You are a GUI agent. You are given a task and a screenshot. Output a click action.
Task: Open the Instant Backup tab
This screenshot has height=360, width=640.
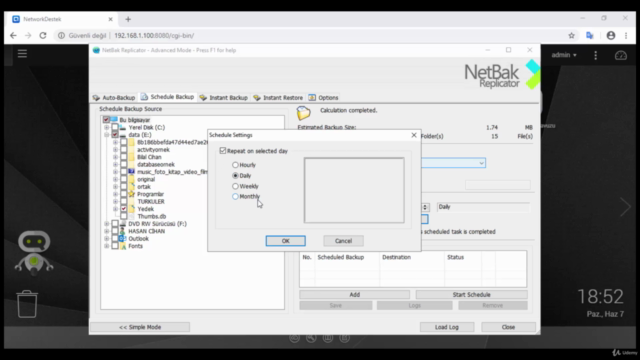pyautogui.click(x=224, y=98)
